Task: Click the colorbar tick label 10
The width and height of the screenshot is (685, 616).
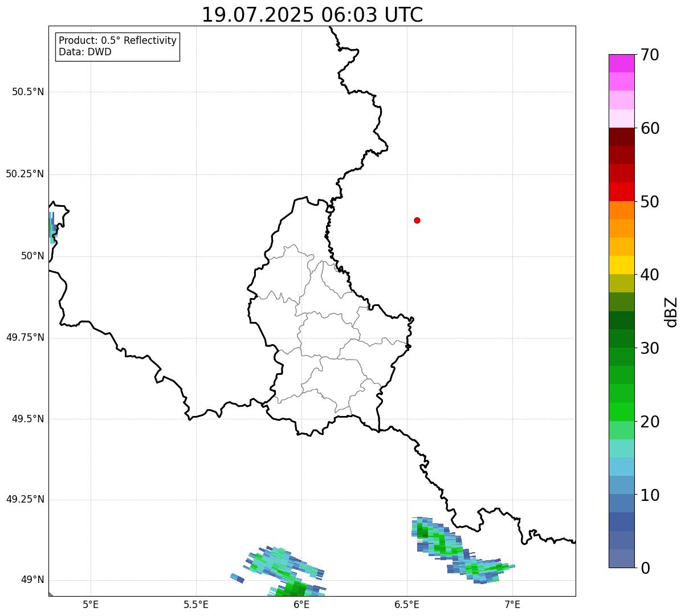Action: tap(650, 495)
